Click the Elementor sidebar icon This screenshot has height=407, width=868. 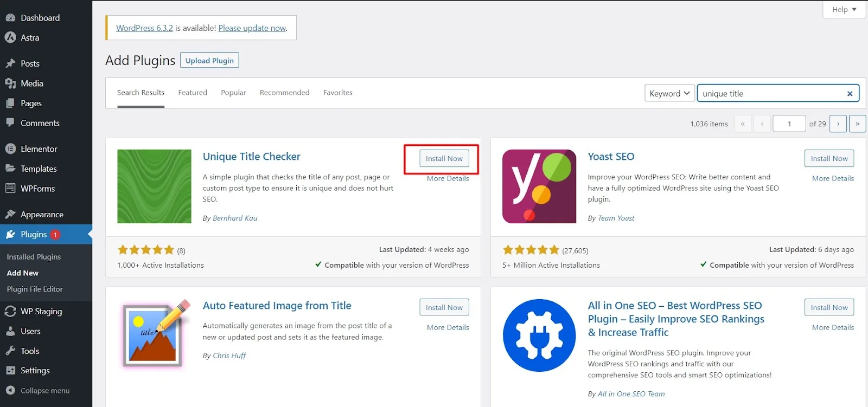(x=10, y=148)
